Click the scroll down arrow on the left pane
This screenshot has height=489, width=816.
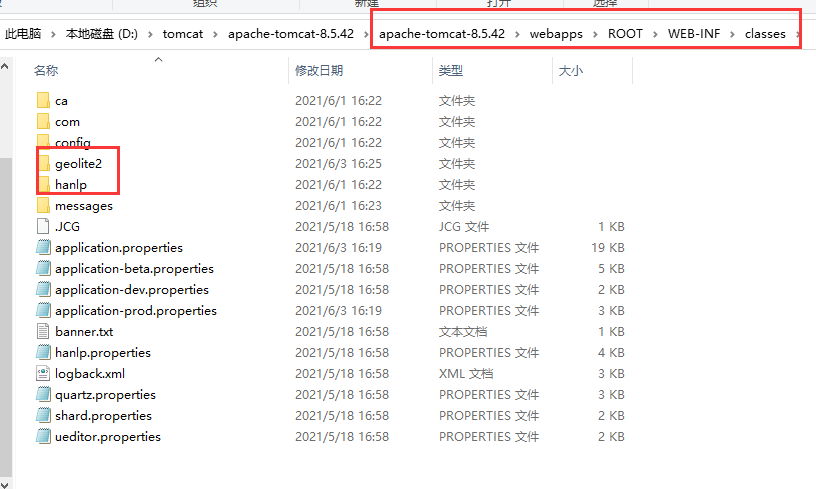tap(5, 484)
